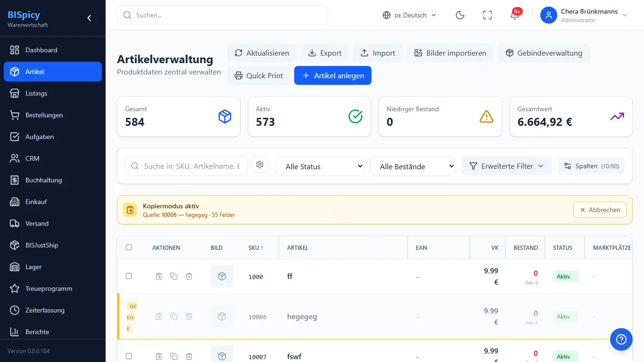644x362 pixels.
Task: Open the Deutsch language dropdown
Action: [x=409, y=15]
